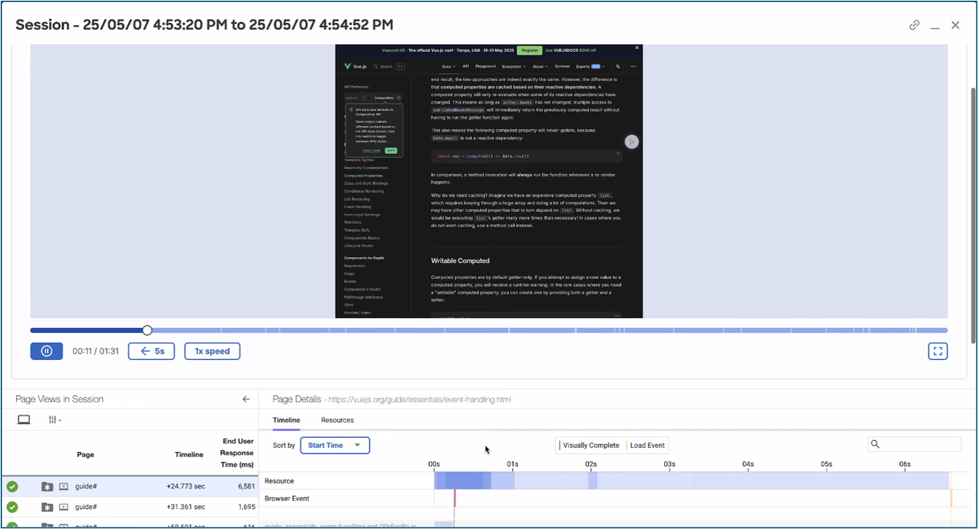Toggle the Load Event legend marker
Image resolution: width=980 pixels, height=531 pixels.
pos(646,445)
